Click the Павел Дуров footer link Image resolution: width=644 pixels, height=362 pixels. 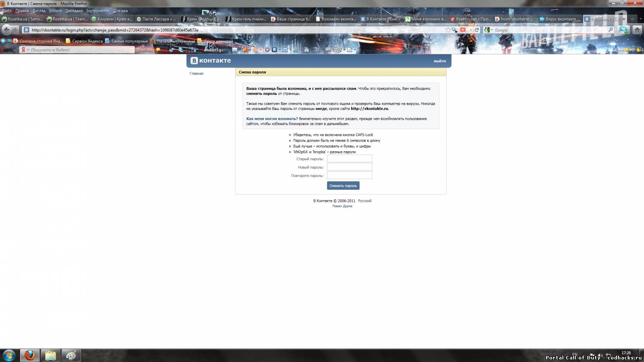pos(342,206)
